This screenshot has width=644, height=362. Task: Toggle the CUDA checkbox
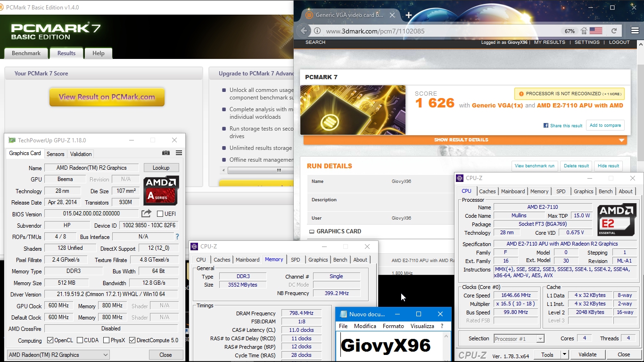pyautogui.click(x=80, y=340)
